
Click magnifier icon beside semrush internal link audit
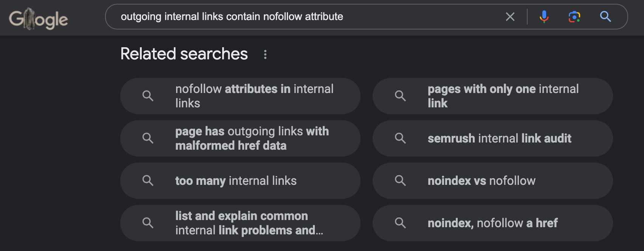pos(400,138)
